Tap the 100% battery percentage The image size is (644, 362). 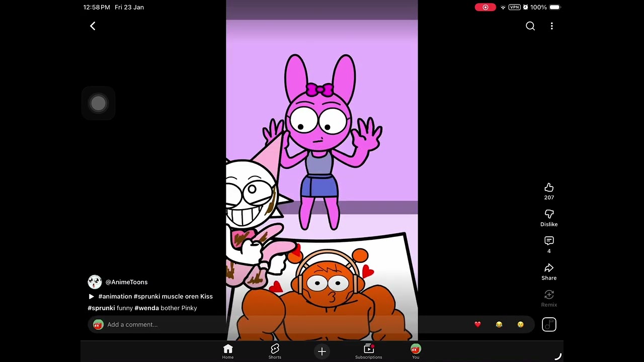click(538, 8)
